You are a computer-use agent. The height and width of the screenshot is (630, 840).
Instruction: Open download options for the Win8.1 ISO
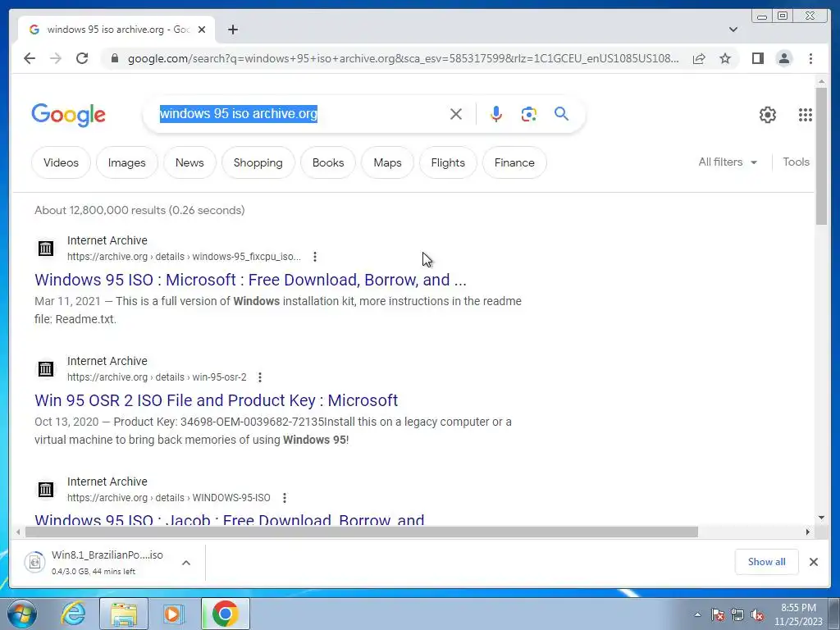point(186,563)
